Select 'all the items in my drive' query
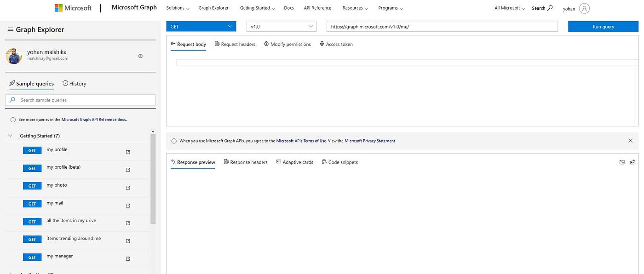Viewport: 644px width, 274px height. 71,221
